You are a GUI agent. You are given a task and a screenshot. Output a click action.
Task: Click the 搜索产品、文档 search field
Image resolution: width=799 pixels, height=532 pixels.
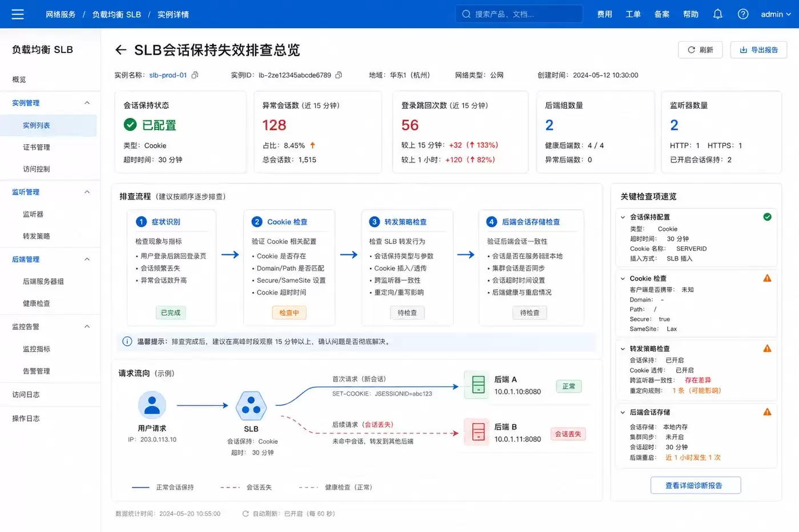click(x=519, y=14)
